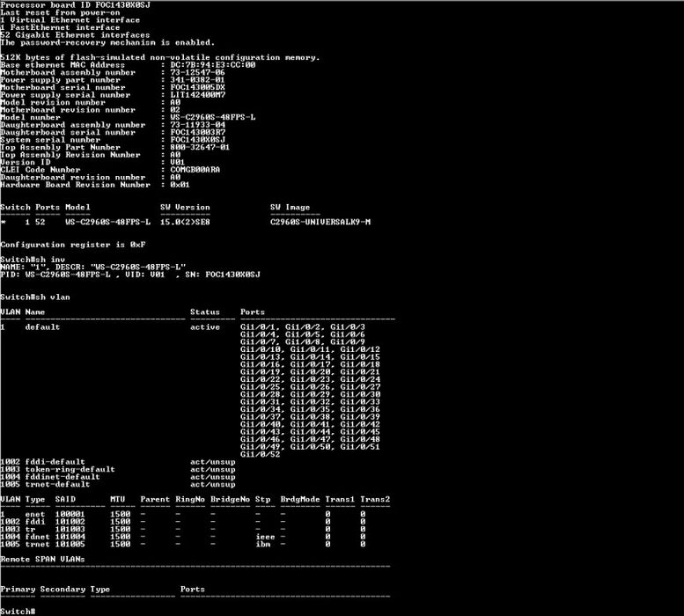The width and height of the screenshot is (684, 616).
Task: Click the '1002 fddi-default' VLAN row
Action: (118, 462)
